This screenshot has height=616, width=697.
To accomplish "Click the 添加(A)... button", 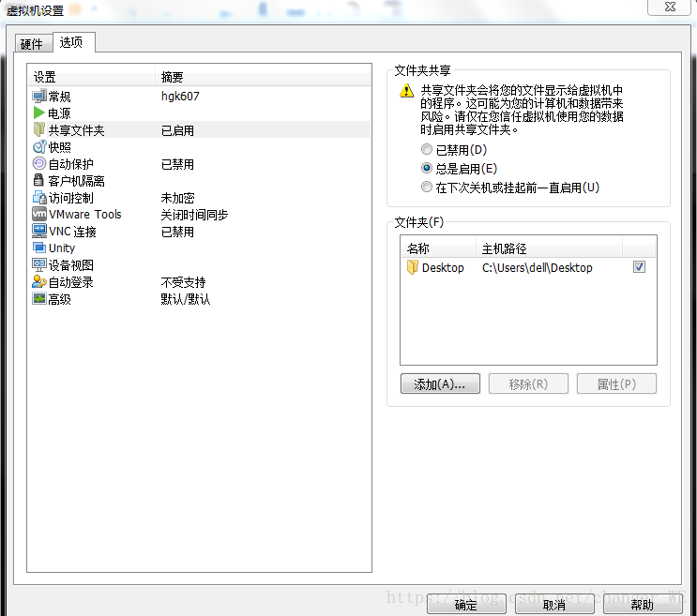I will pyautogui.click(x=440, y=383).
